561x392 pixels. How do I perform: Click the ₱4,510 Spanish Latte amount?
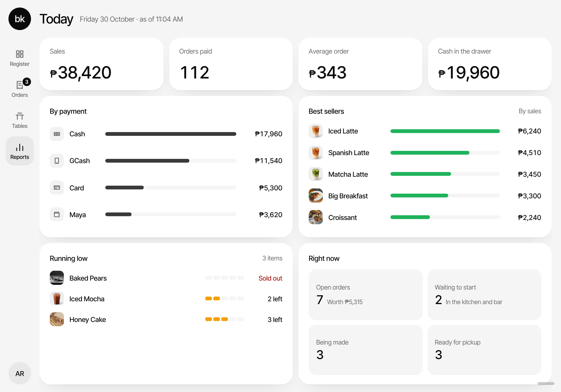(x=529, y=153)
